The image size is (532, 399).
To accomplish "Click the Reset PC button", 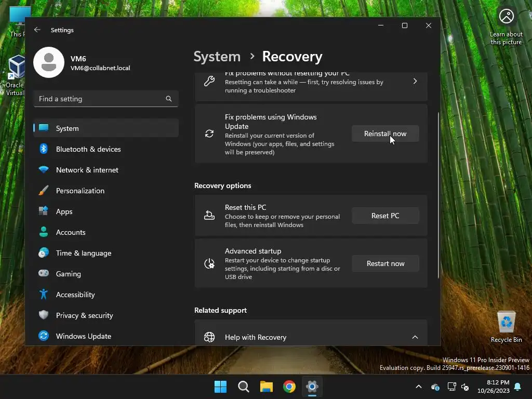I will 385,216.
